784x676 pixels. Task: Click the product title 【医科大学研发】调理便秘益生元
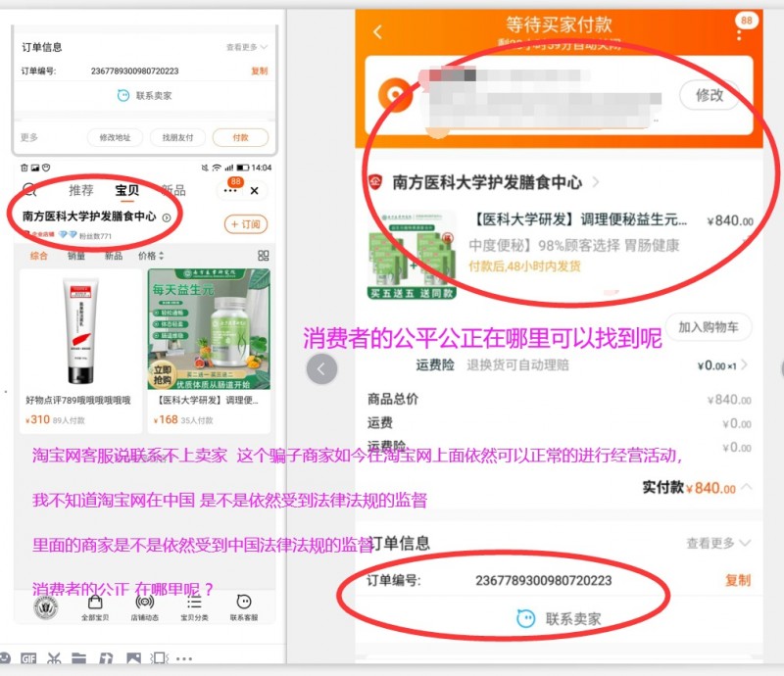[580, 219]
